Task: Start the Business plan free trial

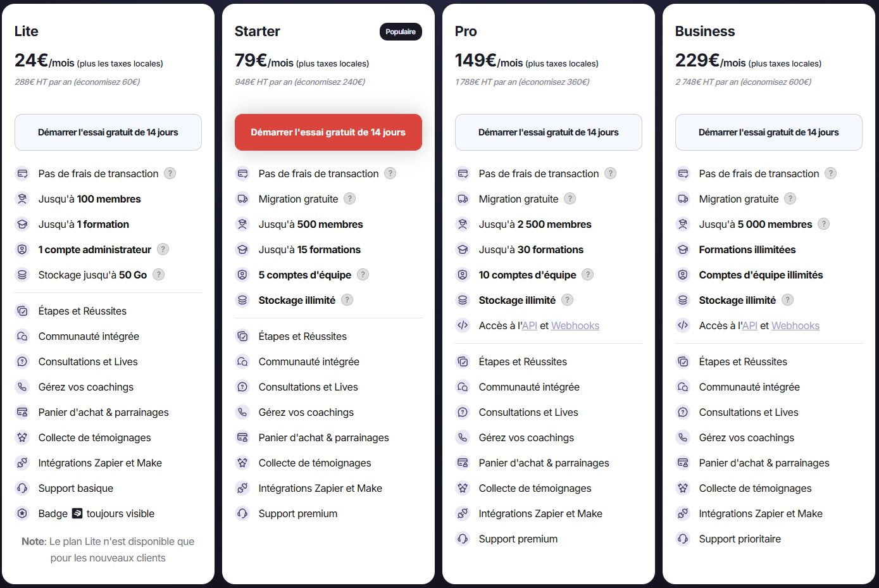Action: pyautogui.click(x=768, y=132)
